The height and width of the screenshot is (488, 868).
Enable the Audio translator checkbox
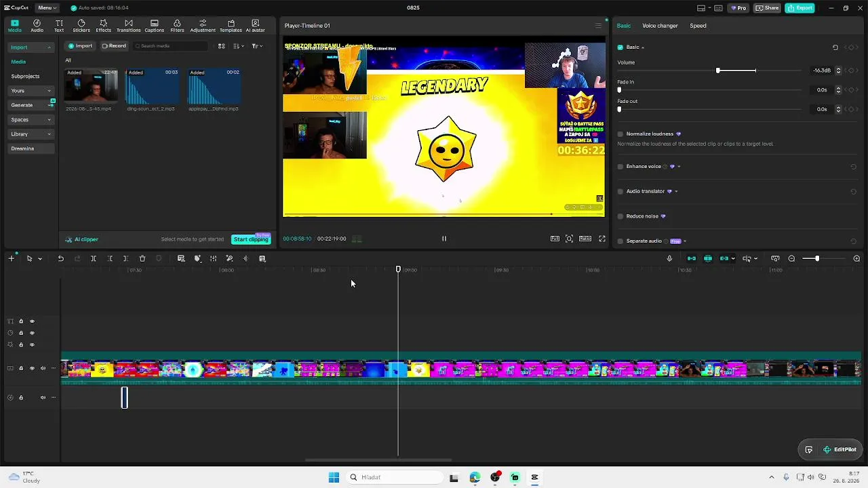(620, 191)
